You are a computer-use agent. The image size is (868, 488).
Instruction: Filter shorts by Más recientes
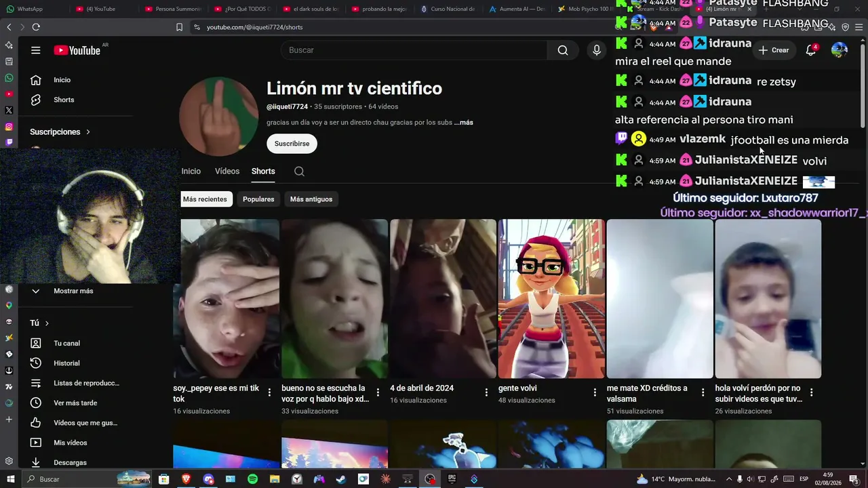[x=205, y=199]
